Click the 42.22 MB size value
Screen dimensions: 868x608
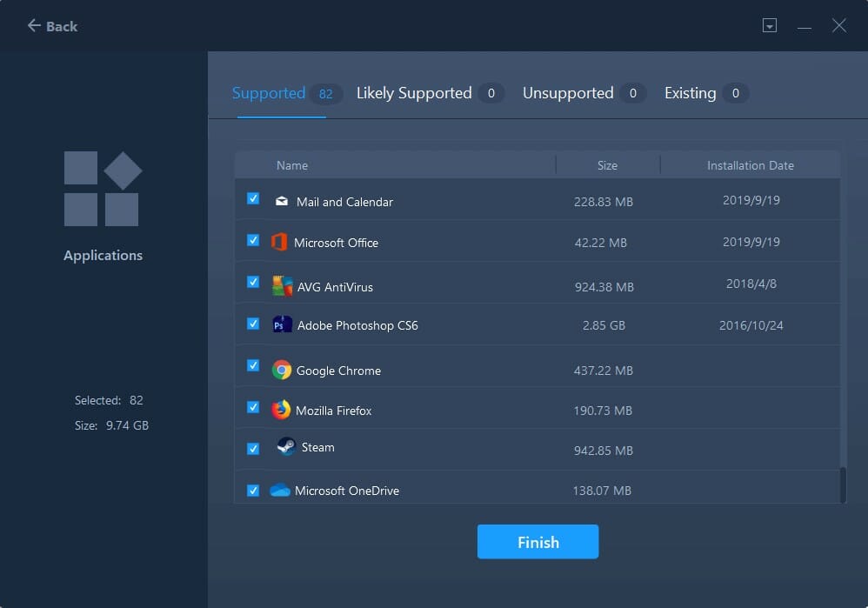601,243
